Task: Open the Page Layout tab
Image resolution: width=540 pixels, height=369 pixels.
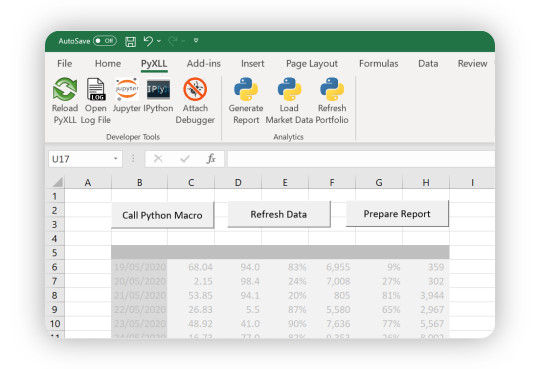Action: click(x=312, y=63)
